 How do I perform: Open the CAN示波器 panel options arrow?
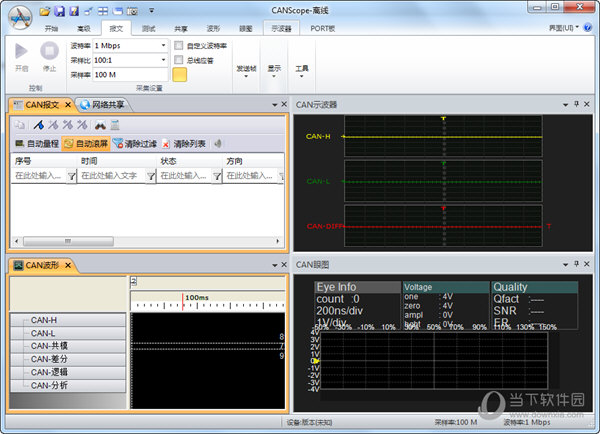point(566,104)
